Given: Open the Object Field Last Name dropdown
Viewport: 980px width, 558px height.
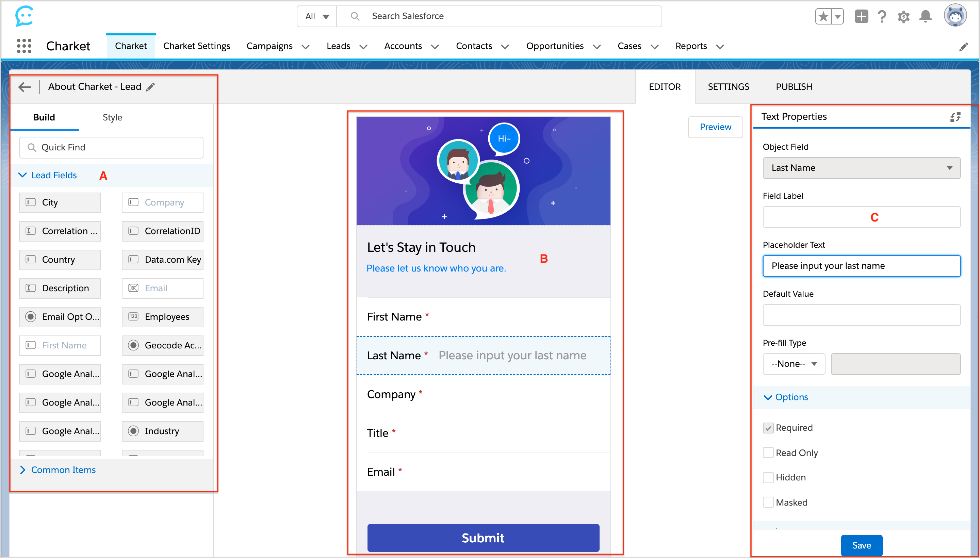Looking at the screenshot, I should pos(862,168).
